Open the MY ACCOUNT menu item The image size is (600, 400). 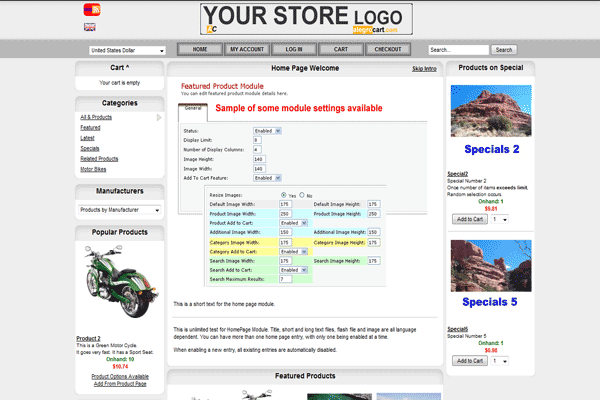tap(246, 49)
